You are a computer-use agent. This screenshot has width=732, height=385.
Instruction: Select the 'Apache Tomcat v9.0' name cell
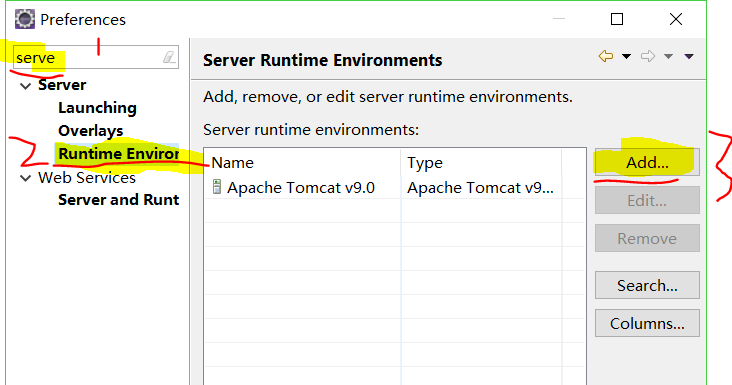click(x=302, y=187)
